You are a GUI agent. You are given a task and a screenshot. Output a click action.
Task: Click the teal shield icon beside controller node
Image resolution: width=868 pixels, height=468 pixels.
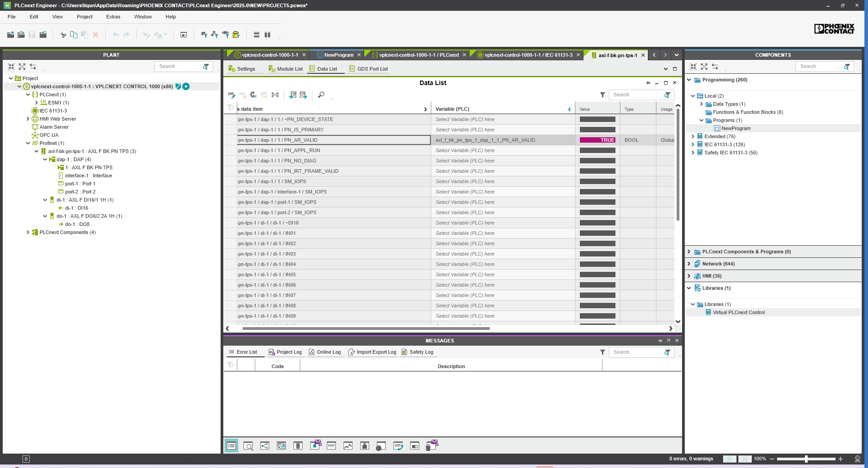(x=178, y=86)
